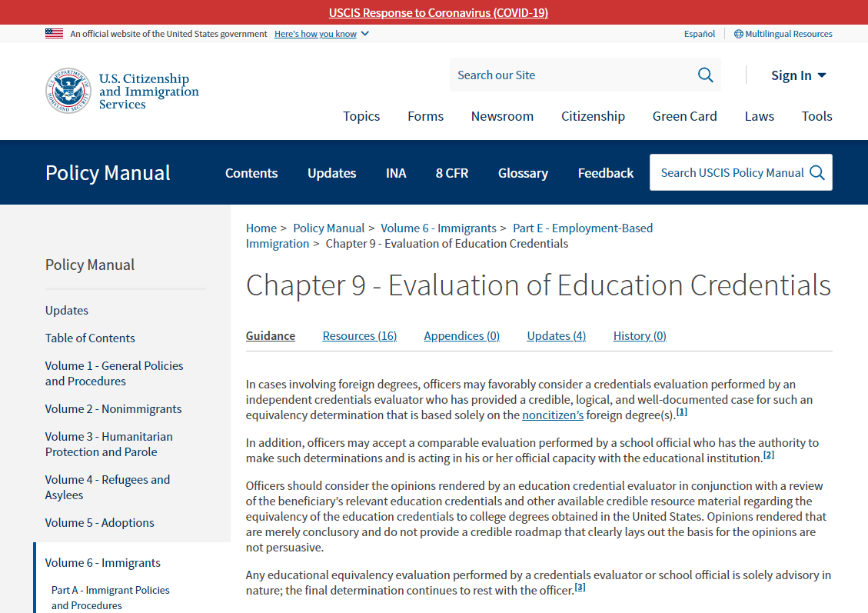The height and width of the screenshot is (613, 868).
Task: Open Part A - Immigrant Policies and Procedures
Action: [x=110, y=598]
